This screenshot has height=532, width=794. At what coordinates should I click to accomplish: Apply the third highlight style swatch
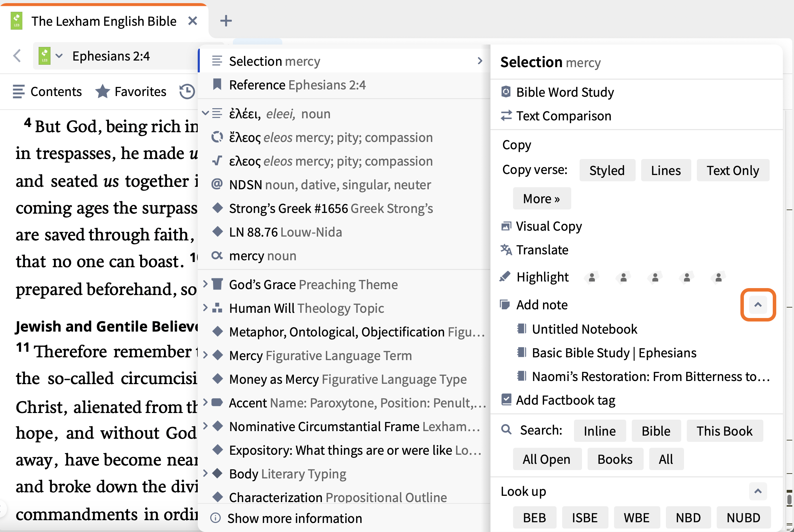pyautogui.click(x=655, y=278)
